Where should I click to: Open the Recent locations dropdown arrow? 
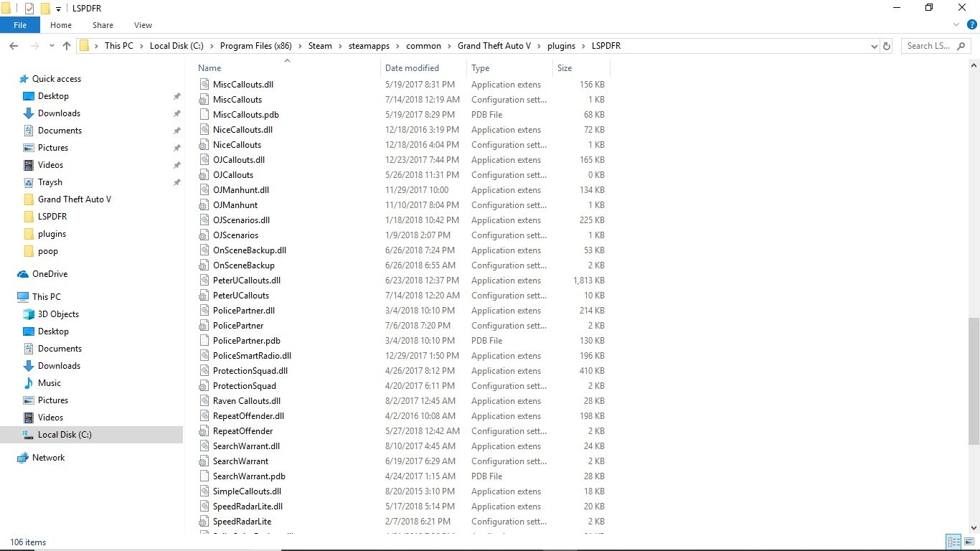[50, 46]
